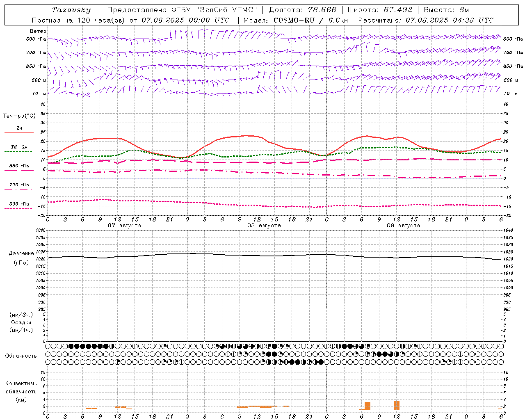The height and width of the screenshot is (420, 525).
Task: Select the Тем-ра(°C) axis title
Action: tap(19, 116)
